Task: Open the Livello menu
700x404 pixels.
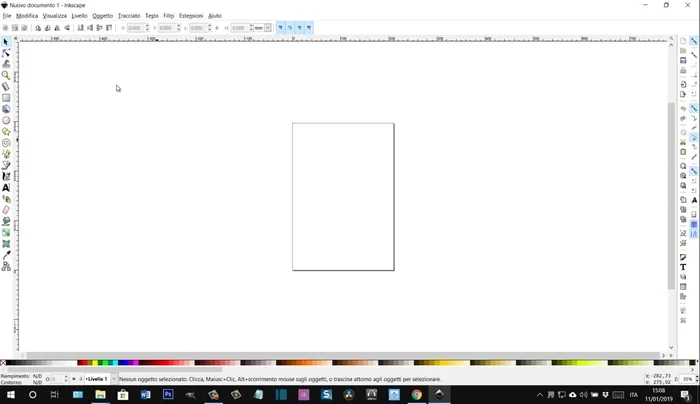Action: [79, 16]
